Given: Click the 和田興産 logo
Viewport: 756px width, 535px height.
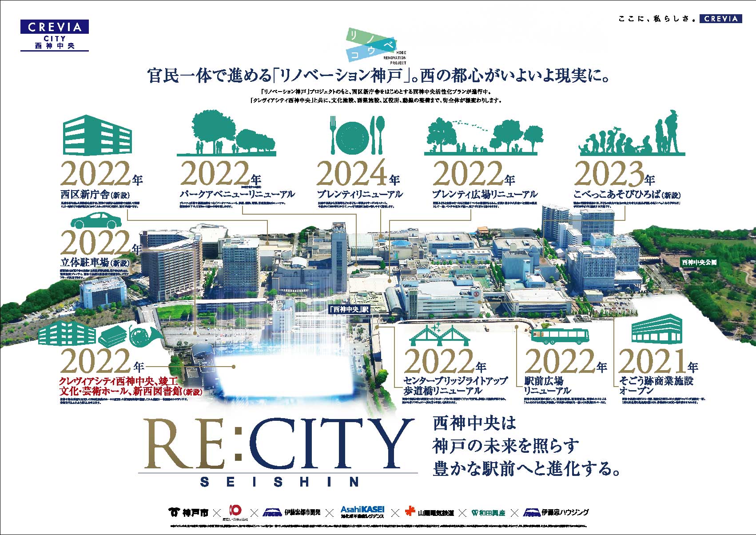Looking at the screenshot, I should 488,513.
